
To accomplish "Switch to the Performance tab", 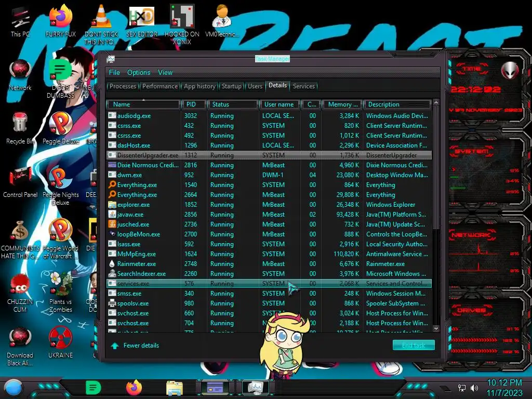I will click(x=160, y=86).
